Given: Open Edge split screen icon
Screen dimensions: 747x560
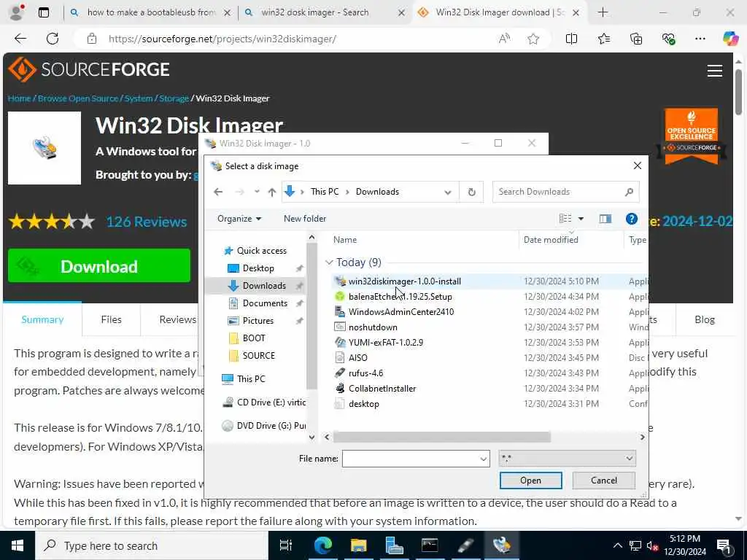Looking at the screenshot, I should pyautogui.click(x=571, y=39).
